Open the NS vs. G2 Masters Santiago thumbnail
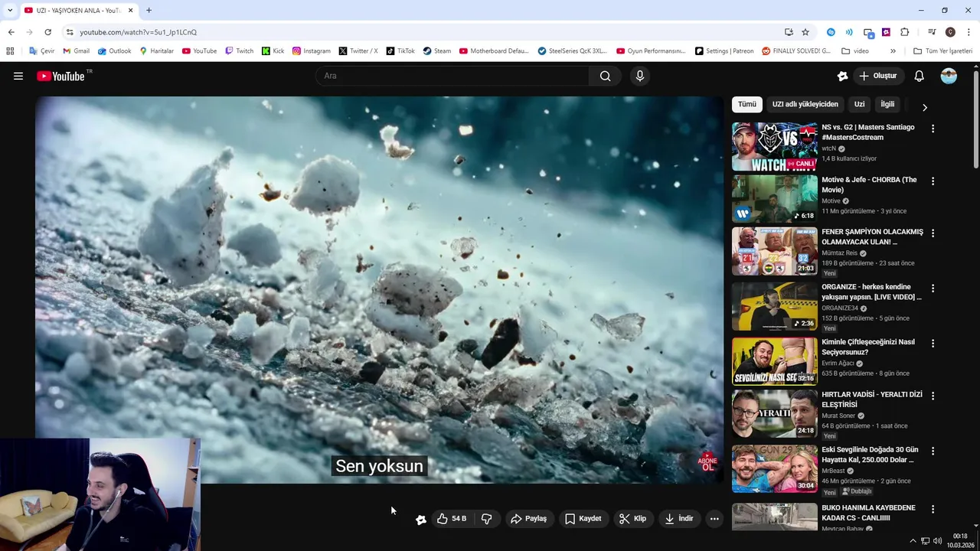The width and height of the screenshot is (980, 551). 775,147
